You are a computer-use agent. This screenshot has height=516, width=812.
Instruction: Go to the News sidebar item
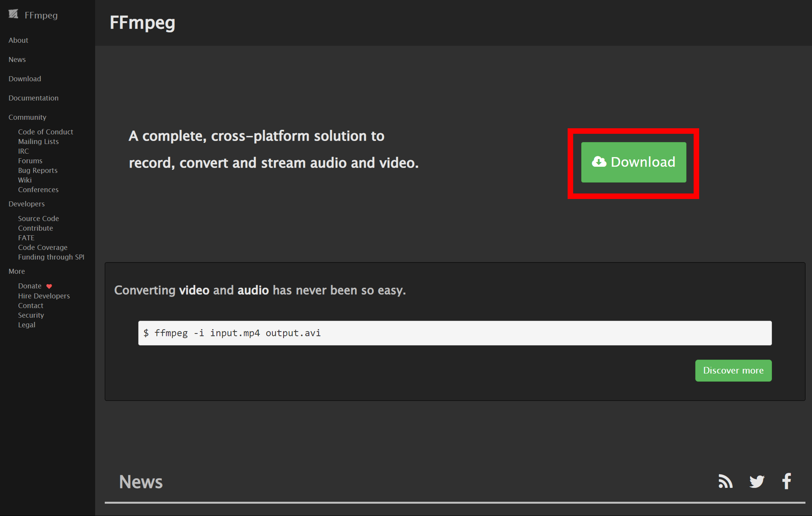click(17, 59)
